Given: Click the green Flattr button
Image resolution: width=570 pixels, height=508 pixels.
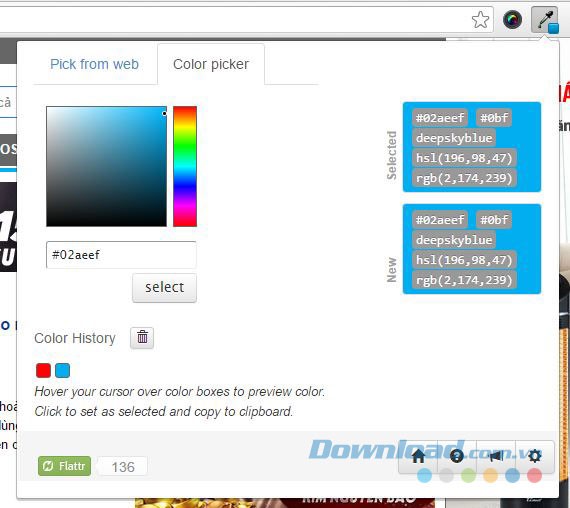Looking at the screenshot, I should (64, 466).
